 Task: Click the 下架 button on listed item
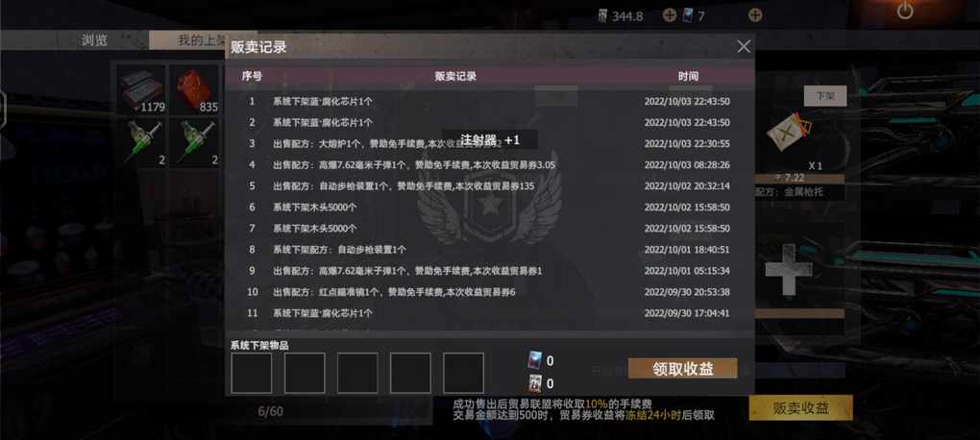tap(825, 96)
